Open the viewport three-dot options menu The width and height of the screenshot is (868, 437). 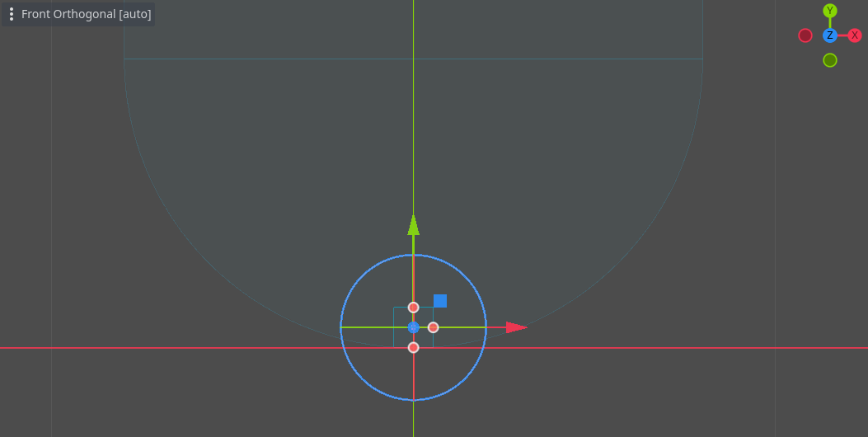(x=12, y=14)
